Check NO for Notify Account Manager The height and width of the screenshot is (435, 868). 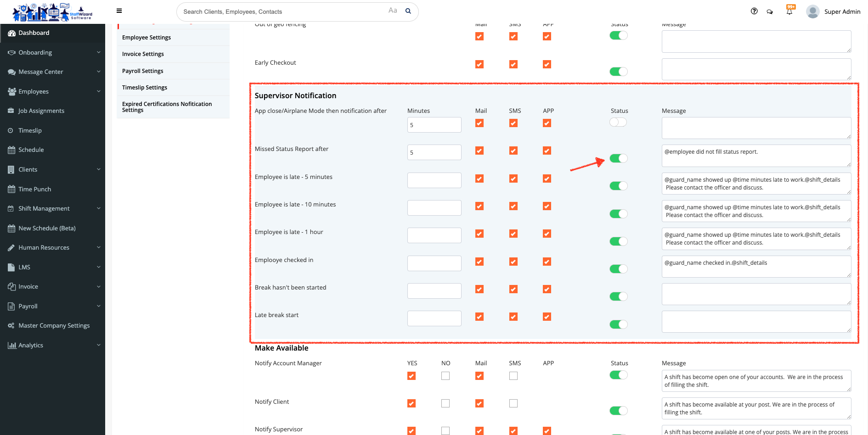click(445, 376)
